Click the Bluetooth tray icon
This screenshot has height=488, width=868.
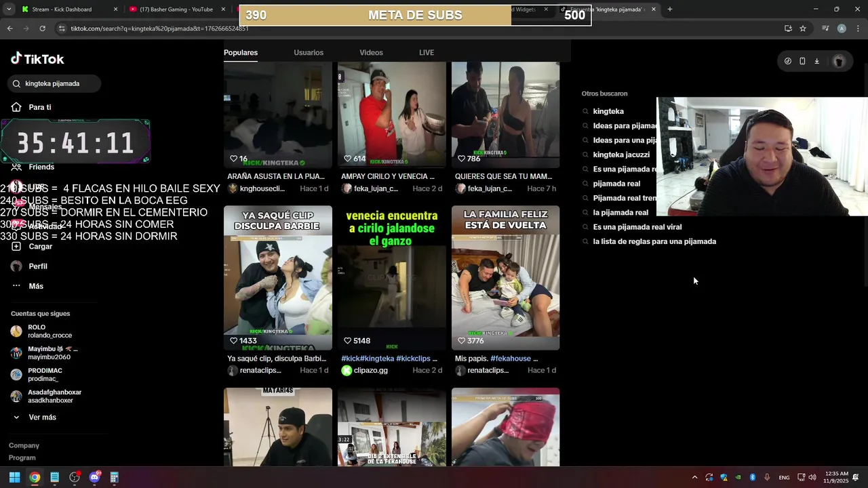[x=753, y=477]
